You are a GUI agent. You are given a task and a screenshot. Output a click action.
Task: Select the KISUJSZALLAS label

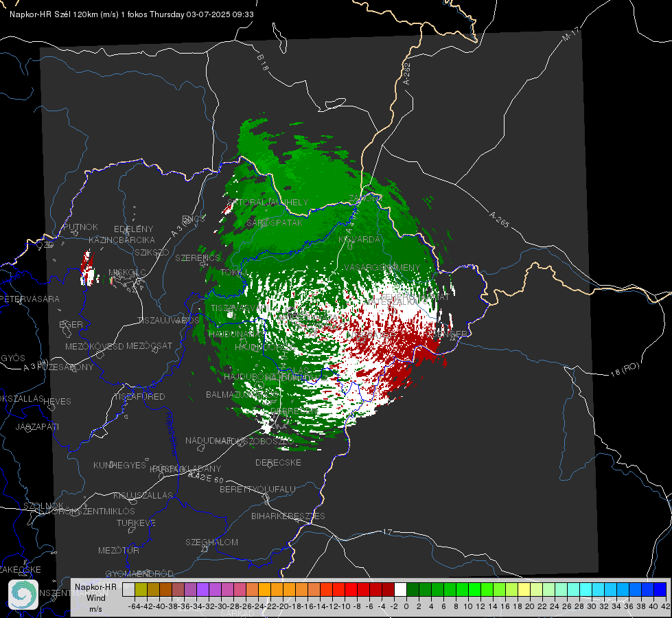click(143, 495)
